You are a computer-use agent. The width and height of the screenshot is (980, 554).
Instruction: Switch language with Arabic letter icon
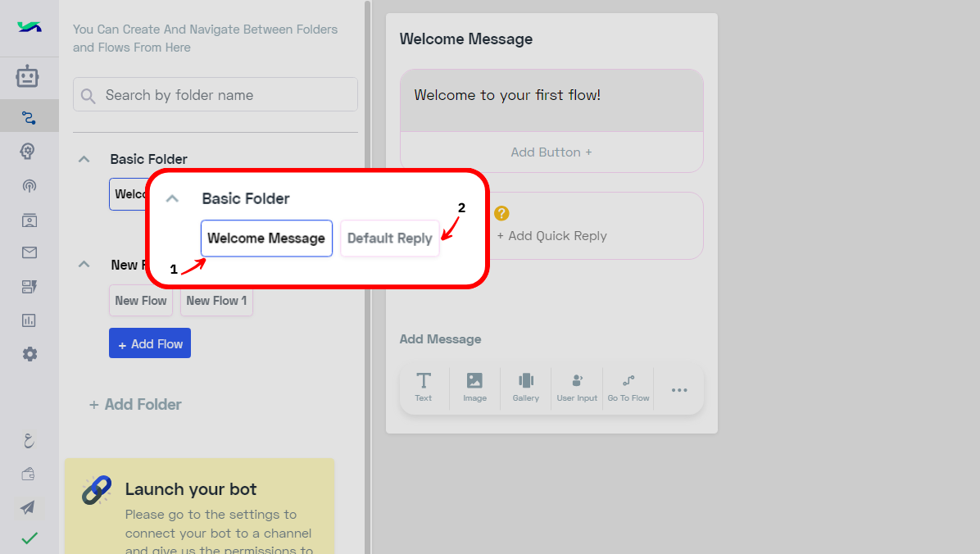tap(29, 441)
